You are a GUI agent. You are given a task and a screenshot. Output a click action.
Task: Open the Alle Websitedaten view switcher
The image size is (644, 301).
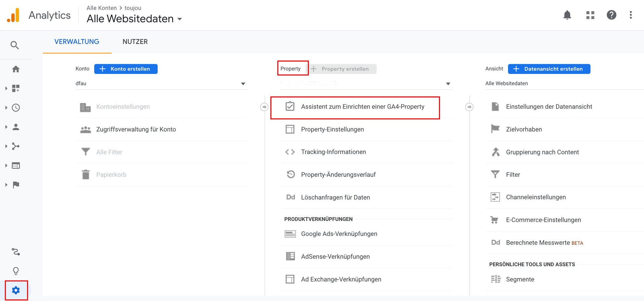click(x=134, y=19)
